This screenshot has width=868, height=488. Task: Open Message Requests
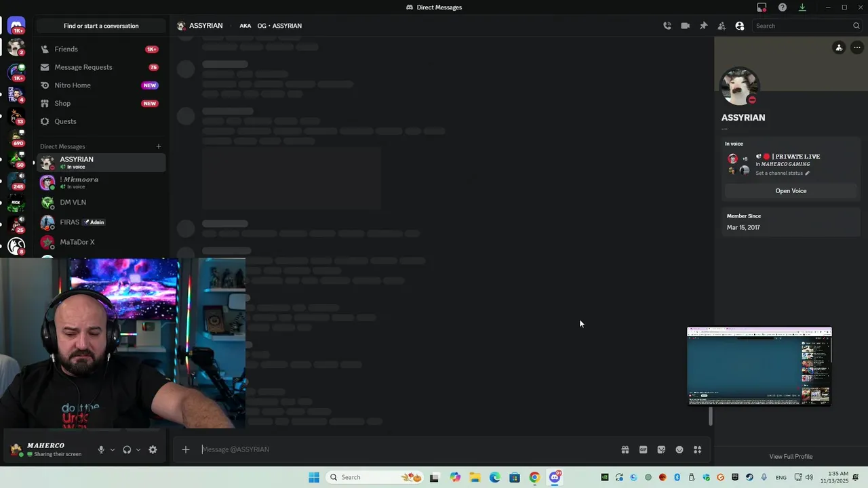click(x=101, y=67)
